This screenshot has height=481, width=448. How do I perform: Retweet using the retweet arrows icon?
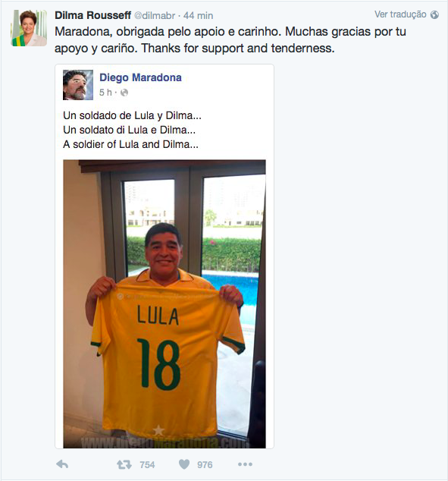124,464
